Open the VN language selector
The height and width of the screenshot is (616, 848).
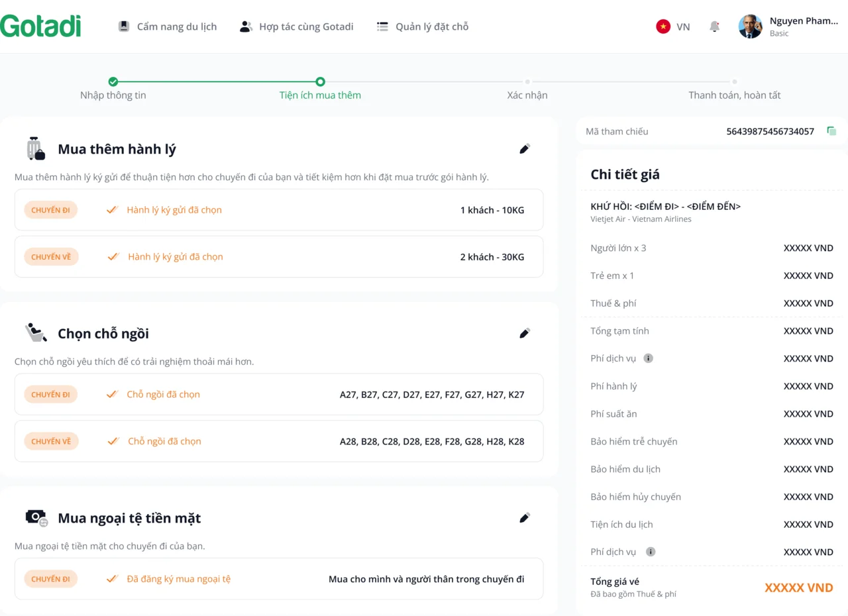[682, 26]
